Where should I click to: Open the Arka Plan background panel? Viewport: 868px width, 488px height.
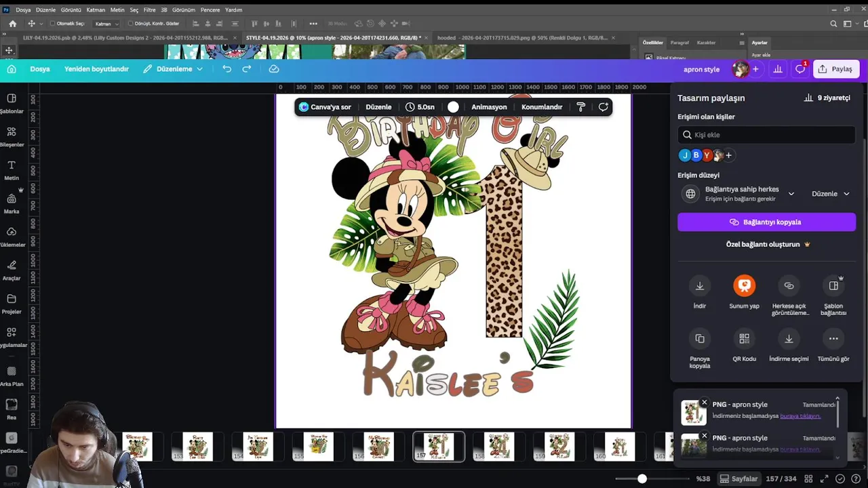tap(12, 376)
